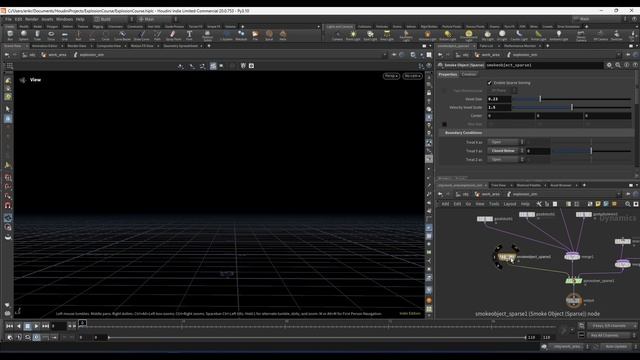Open the Main radial menu dropdown
The image size is (640, 360).
click(x=157, y=19)
